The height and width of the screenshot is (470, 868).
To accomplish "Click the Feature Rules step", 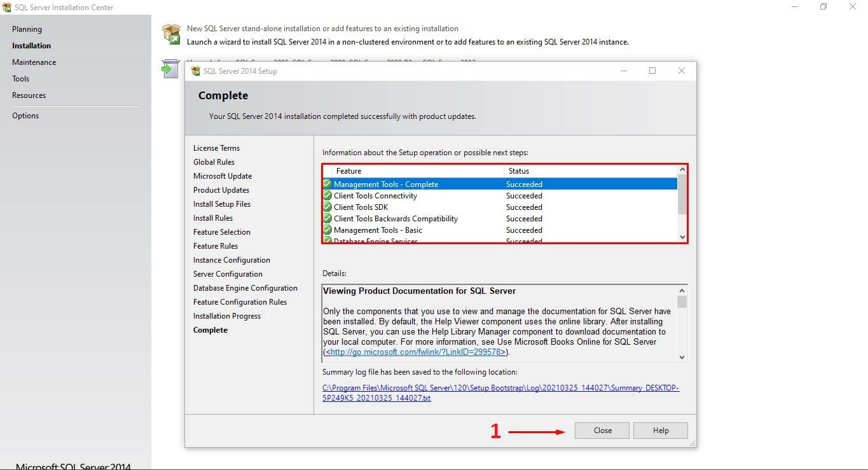I will click(x=216, y=246).
